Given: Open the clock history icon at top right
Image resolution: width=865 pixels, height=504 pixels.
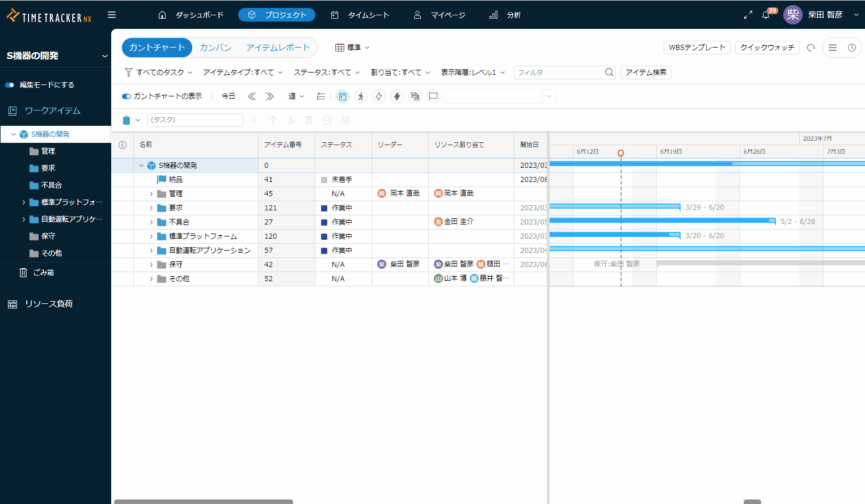Looking at the screenshot, I should coord(852,48).
